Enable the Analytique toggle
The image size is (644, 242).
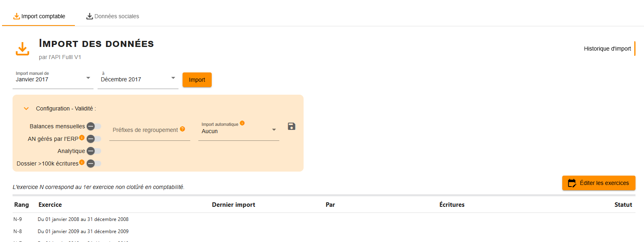tap(94, 151)
